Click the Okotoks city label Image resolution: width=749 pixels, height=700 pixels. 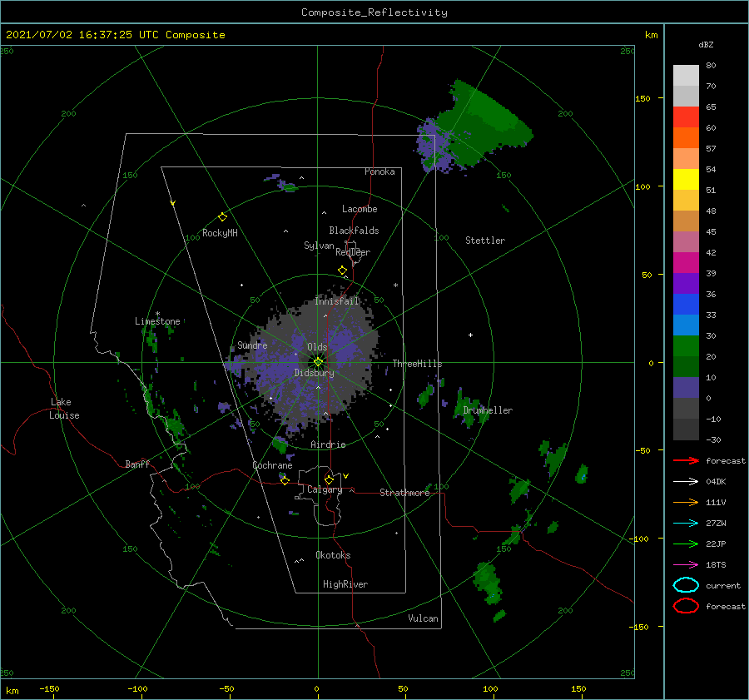333,555
